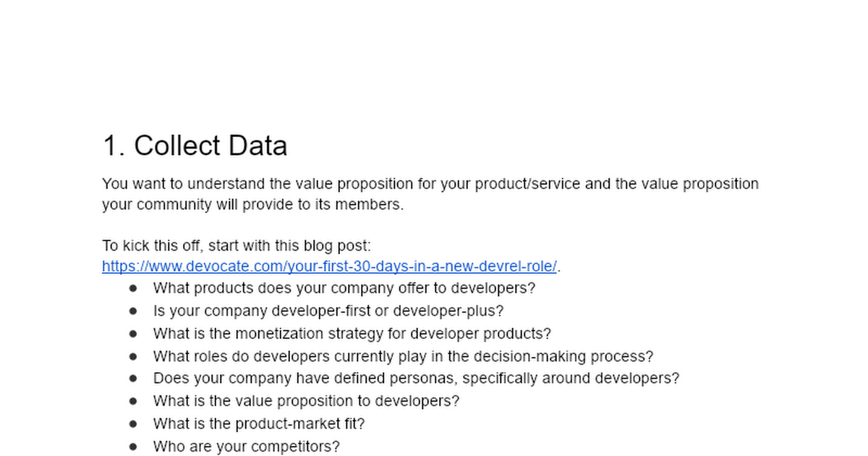Viewport: 868px width, 456px height.
Task: Click the monetization strategy question line
Action: [352, 334]
